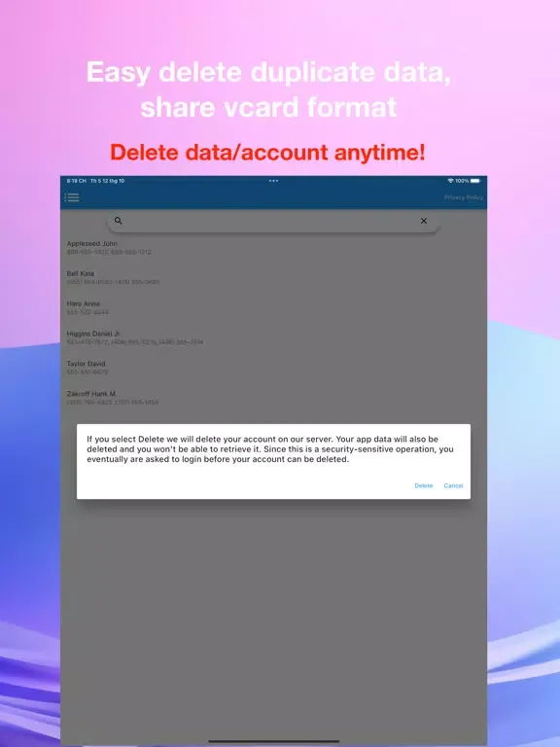This screenshot has height=747, width=560.
Task: Select contact Haro Anna
Action: click(x=273, y=307)
